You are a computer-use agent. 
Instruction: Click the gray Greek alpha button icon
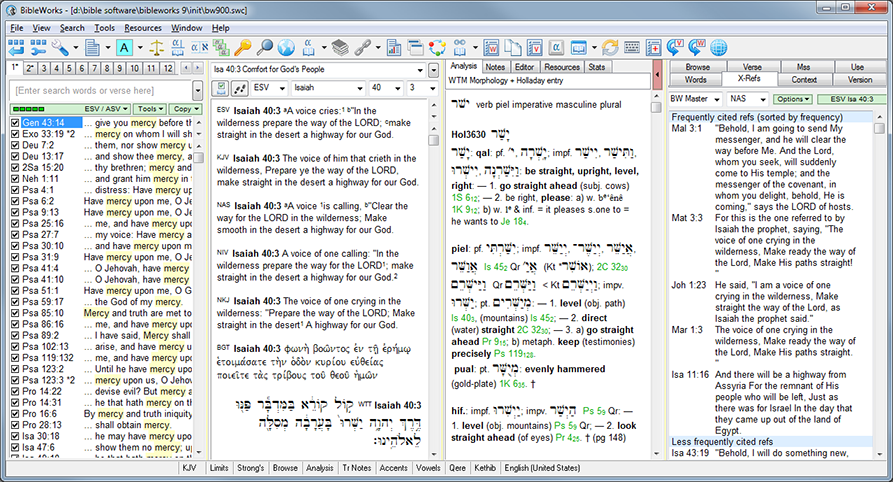556,47
